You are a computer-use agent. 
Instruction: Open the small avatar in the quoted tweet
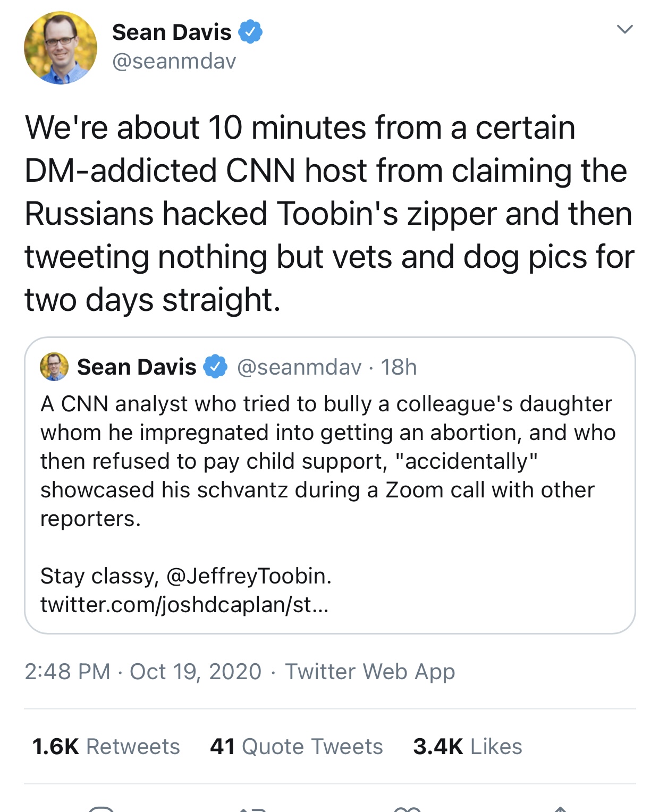[54, 367]
